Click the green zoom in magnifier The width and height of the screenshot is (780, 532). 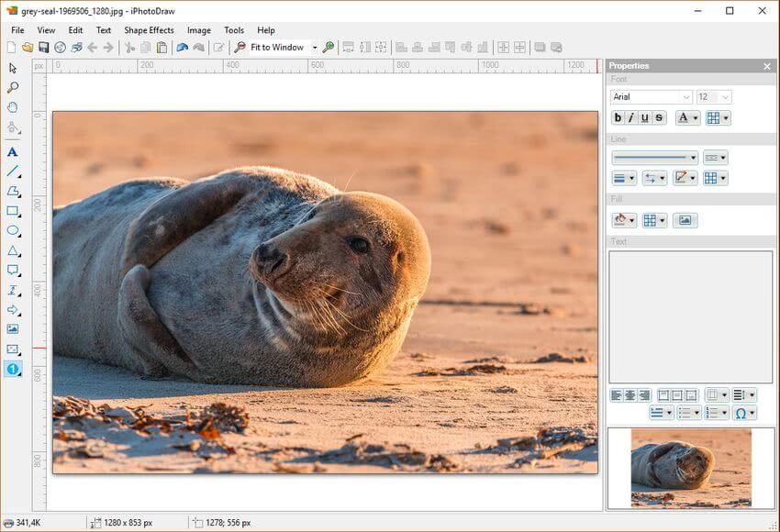pyautogui.click(x=329, y=47)
